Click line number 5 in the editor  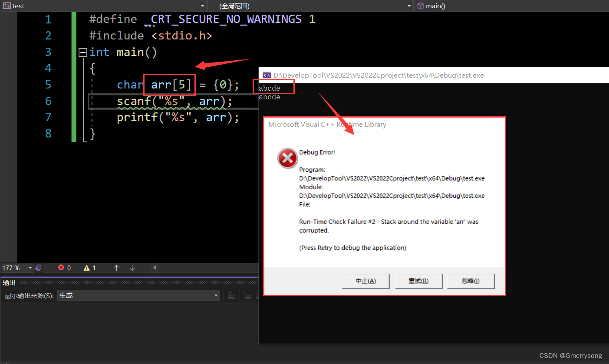click(x=48, y=85)
